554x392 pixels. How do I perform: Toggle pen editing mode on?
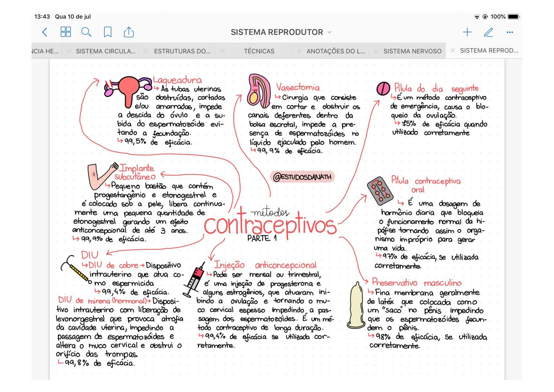(488, 32)
